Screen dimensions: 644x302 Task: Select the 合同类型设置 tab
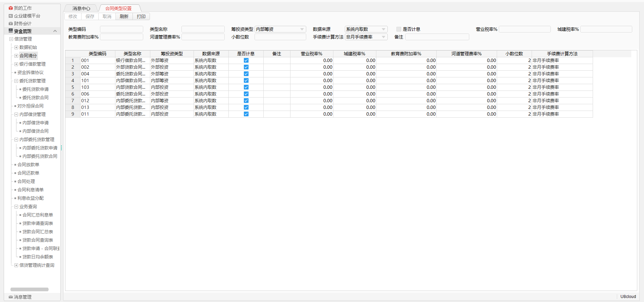[x=118, y=8]
